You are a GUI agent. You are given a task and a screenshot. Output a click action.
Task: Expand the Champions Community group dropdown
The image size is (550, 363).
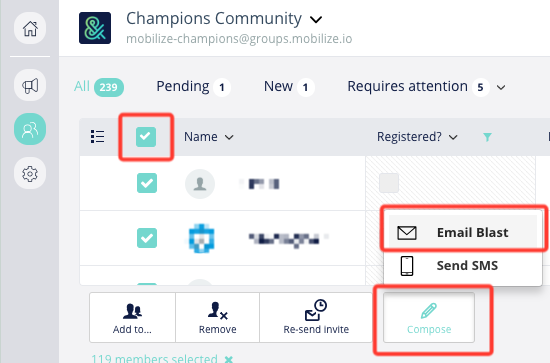[316, 20]
